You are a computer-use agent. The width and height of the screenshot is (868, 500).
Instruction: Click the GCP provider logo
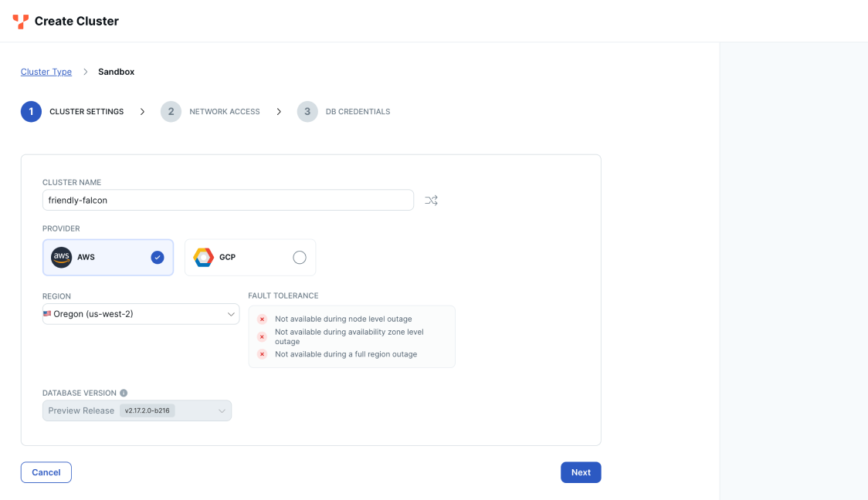click(x=203, y=257)
